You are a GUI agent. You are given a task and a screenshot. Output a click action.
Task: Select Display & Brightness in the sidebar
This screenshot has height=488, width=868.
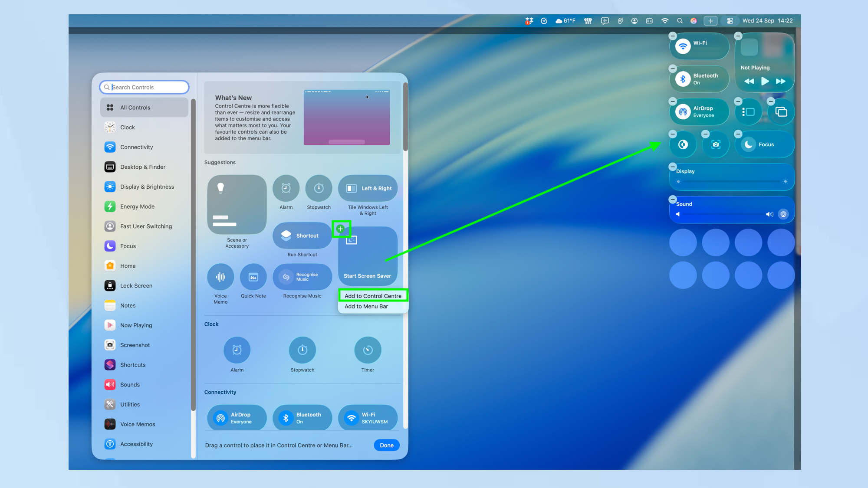[x=146, y=187]
